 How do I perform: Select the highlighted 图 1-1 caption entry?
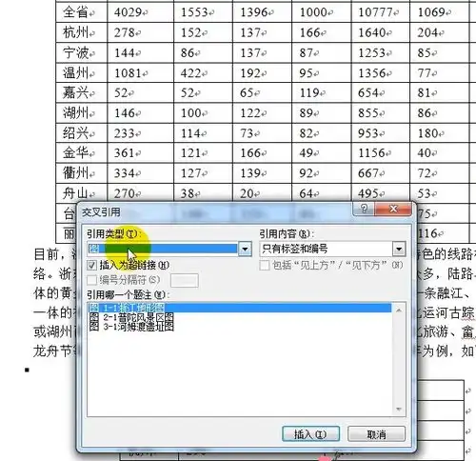pos(240,308)
